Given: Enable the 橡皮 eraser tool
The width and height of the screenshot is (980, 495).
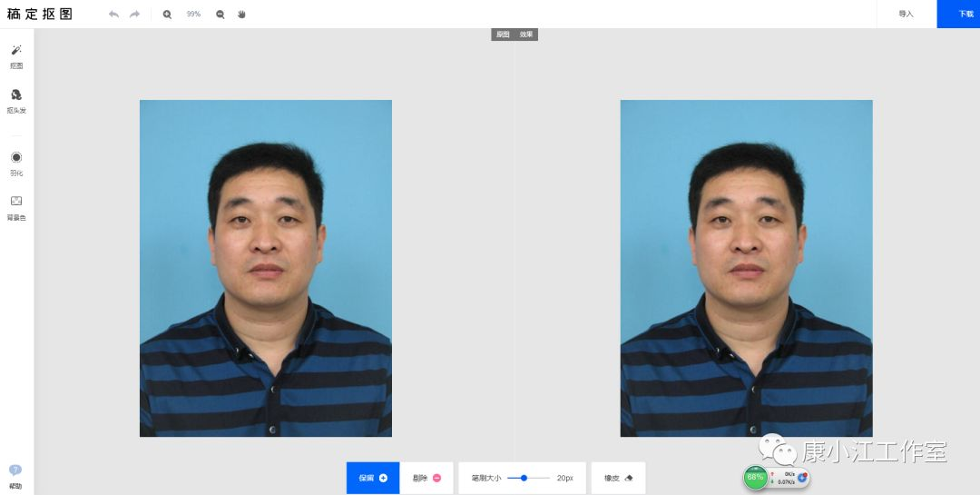Looking at the screenshot, I should pos(618,478).
